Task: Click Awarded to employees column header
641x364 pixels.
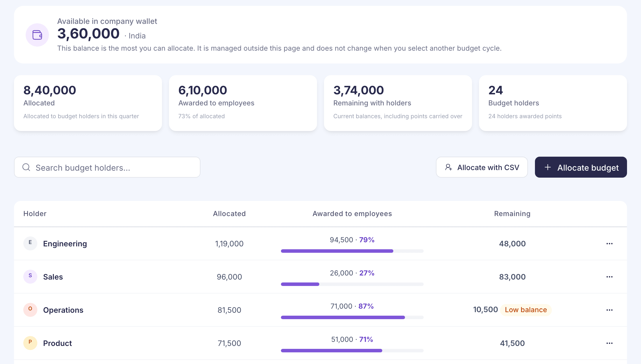Action: coord(352,214)
